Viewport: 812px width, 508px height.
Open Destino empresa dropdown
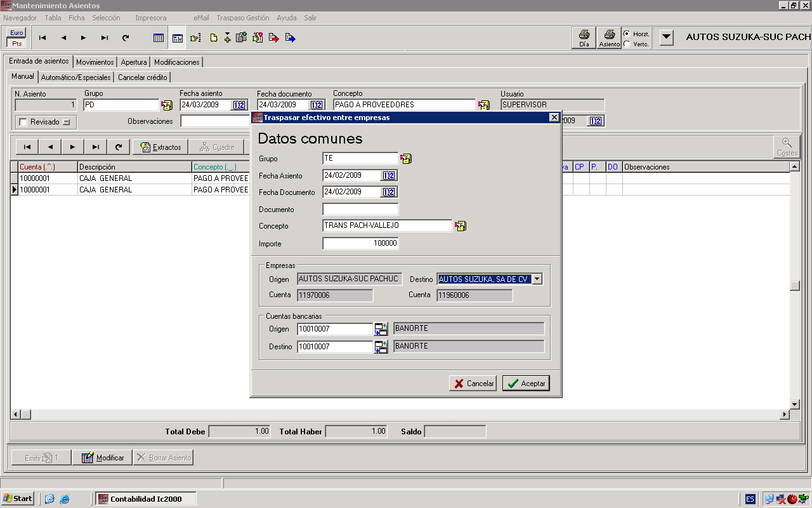point(537,279)
